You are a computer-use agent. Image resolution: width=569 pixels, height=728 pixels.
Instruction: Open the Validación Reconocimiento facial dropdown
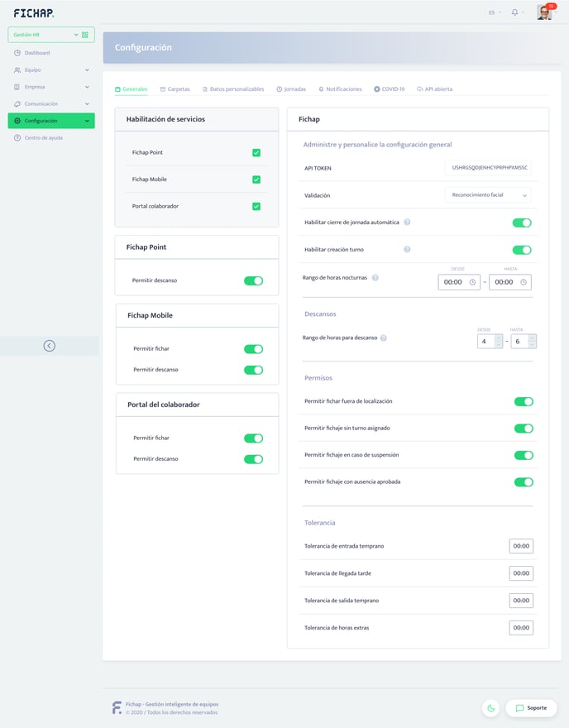(x=488, y=195)
